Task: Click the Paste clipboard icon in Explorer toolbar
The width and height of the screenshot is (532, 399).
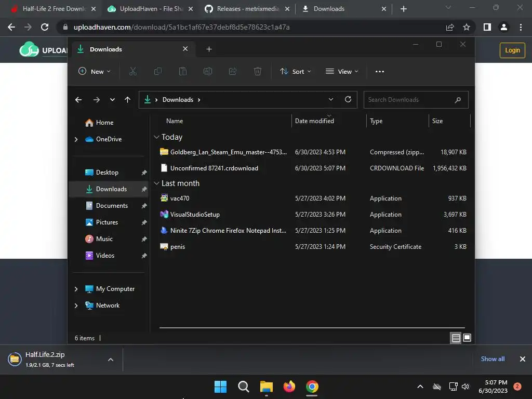Action: 183,71
